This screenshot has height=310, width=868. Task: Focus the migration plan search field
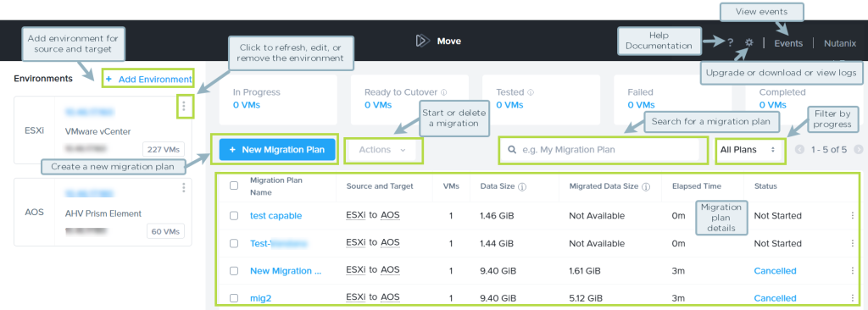click(x=604, y=150)
